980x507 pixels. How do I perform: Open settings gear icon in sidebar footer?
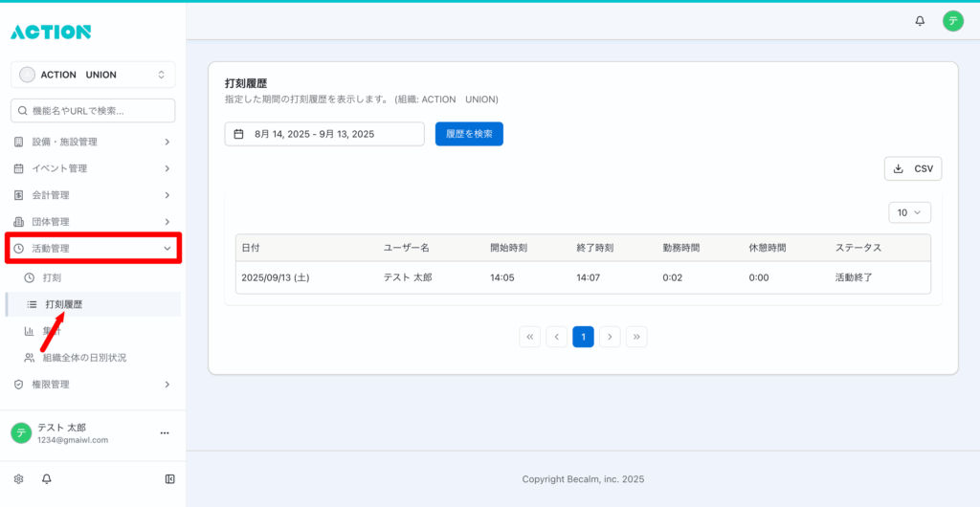18,478
